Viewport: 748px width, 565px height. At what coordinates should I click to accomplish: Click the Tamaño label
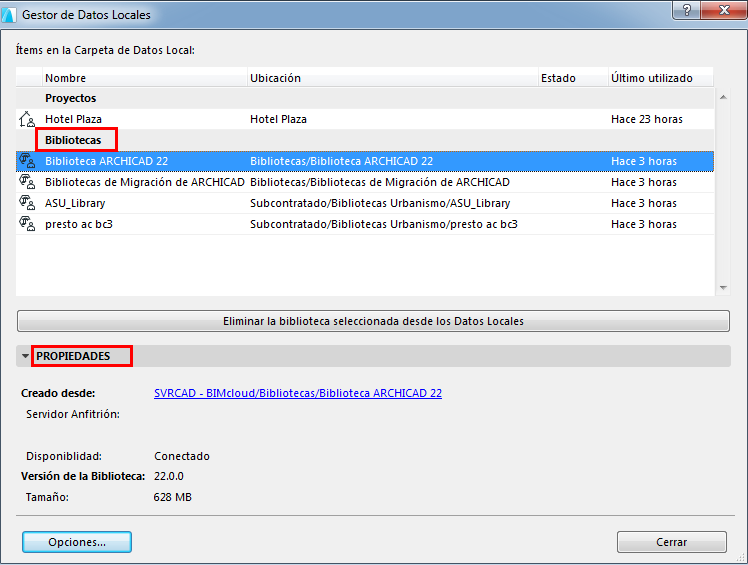47,497
